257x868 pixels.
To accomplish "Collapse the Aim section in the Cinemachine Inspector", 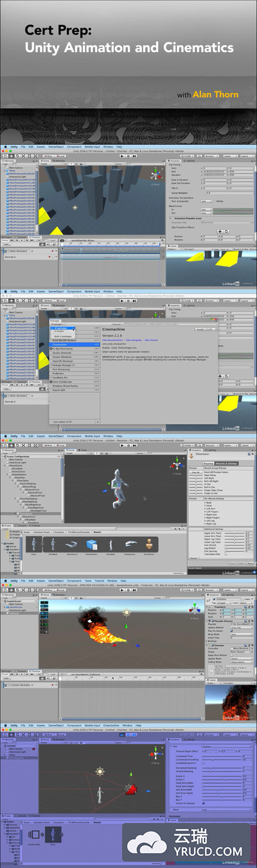I will click(x=171, y=746).
